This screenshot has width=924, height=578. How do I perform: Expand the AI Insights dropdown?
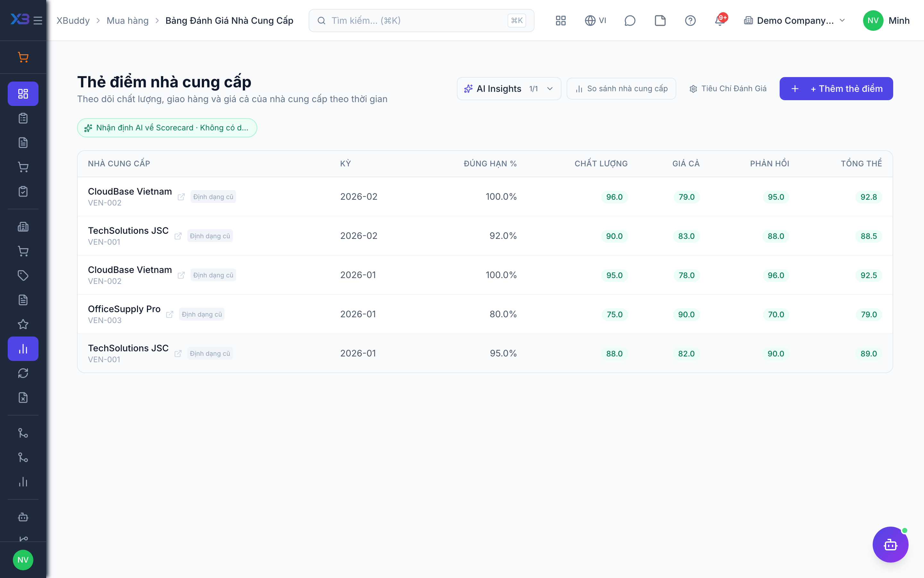point(509,89)
